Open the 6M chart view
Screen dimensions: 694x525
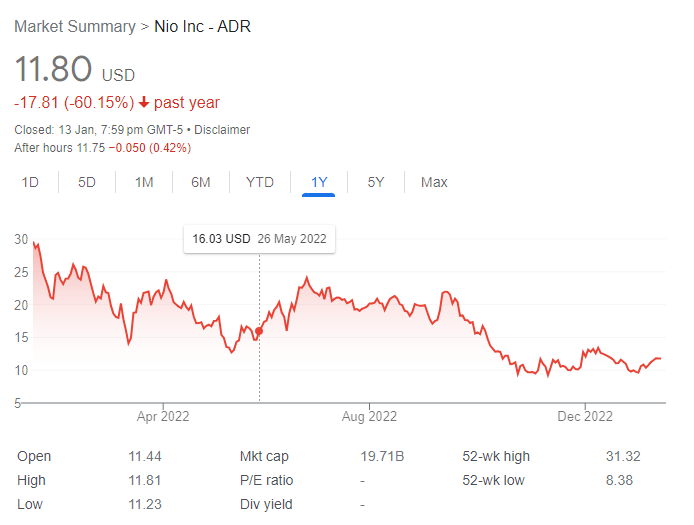pos(201,182)
